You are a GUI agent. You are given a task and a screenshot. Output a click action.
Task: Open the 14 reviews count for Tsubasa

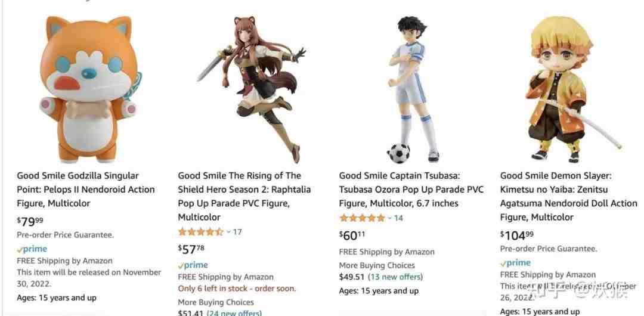tap(398, 218)
